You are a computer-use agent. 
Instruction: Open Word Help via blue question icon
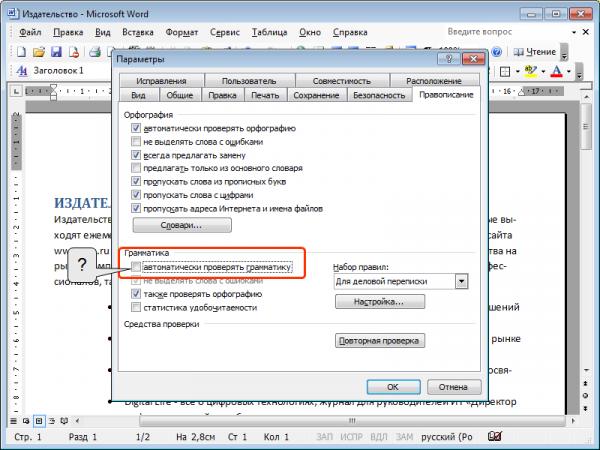[x=496, y=52]
